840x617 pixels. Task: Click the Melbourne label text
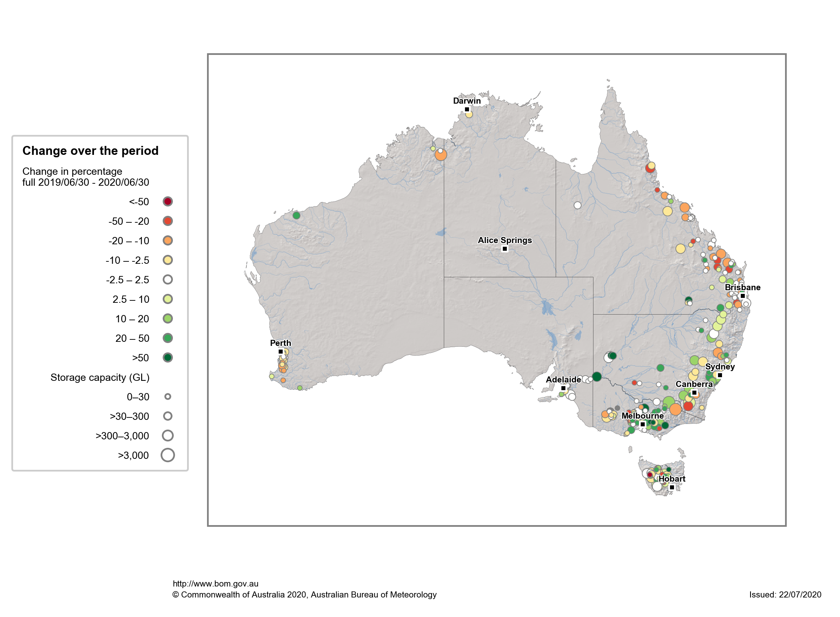coord(643,416)
